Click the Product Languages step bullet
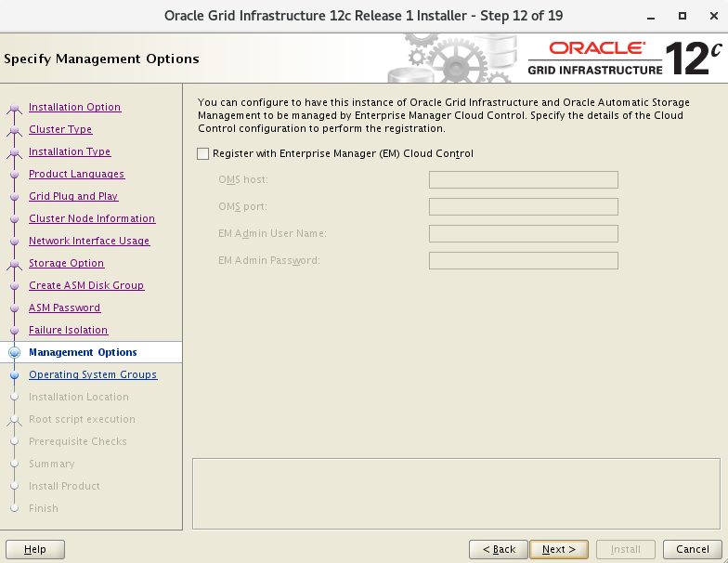 15,175
